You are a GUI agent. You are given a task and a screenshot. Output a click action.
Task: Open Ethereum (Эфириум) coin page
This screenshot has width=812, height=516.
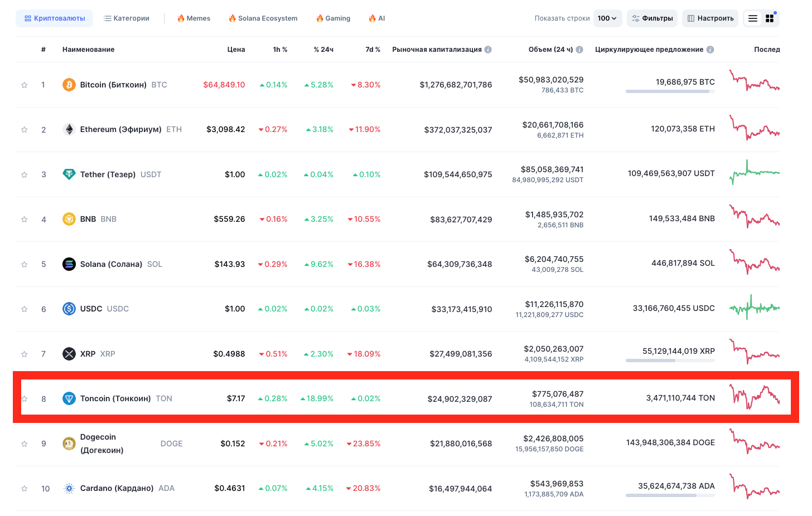pyautogui.click(x=121, y=129)
